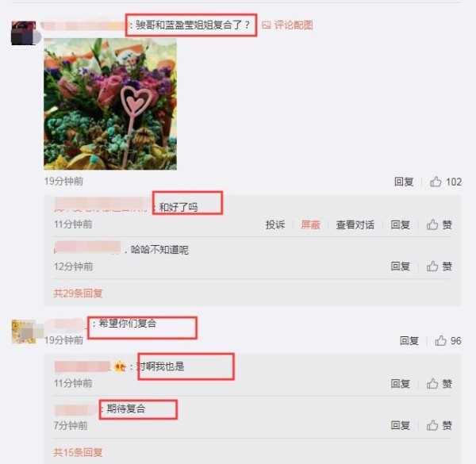Expand all replies via 共29条回复

(x=78, y=293)
